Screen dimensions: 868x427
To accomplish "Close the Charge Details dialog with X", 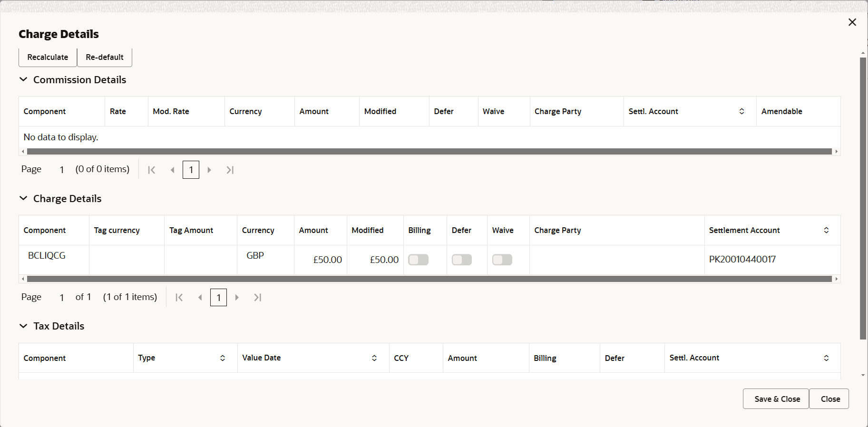I will [852, 22].
